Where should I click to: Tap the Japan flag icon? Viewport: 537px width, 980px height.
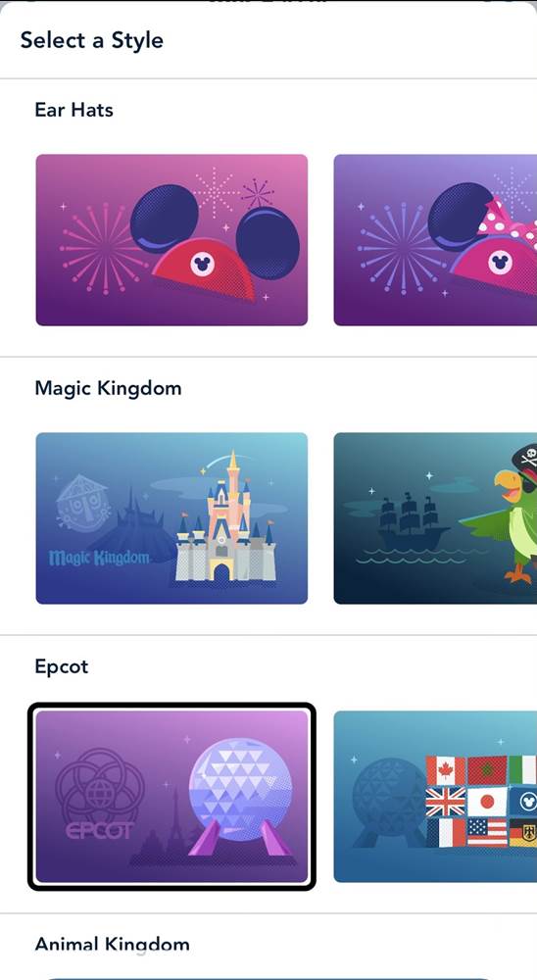coord(487,802)
